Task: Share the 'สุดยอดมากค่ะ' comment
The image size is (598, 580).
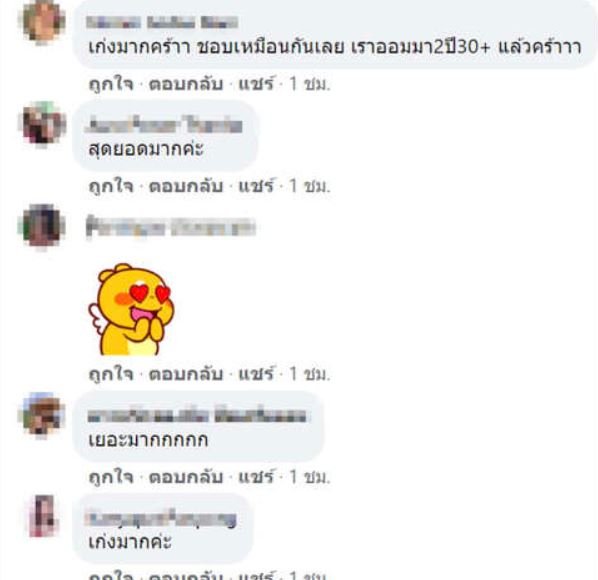Action: tap(256, 186)
